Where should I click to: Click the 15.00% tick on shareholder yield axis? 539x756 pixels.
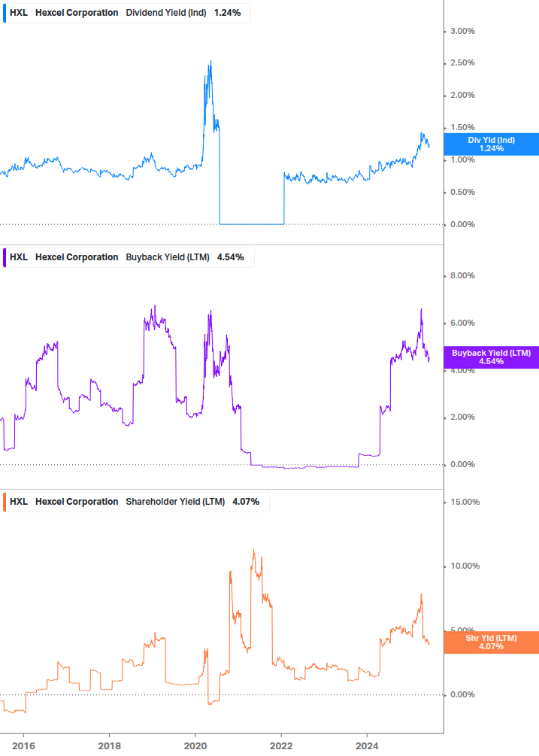click(465, 502)
